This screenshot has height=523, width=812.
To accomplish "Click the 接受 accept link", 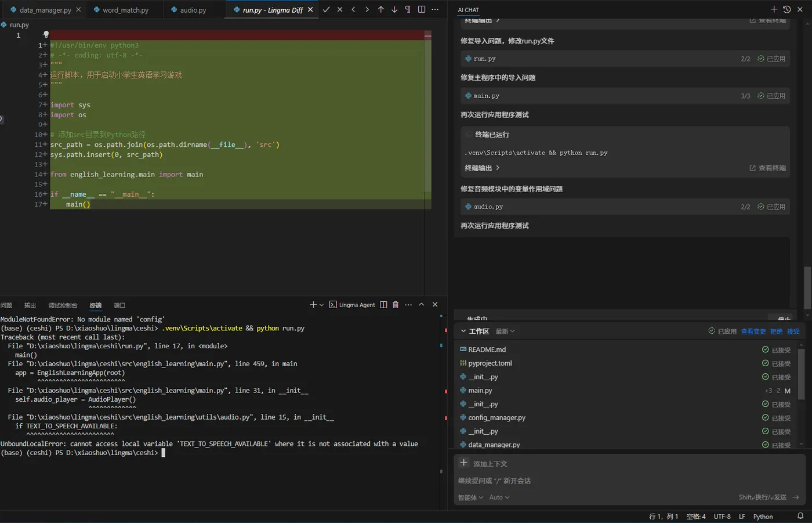I will (793, 331).
